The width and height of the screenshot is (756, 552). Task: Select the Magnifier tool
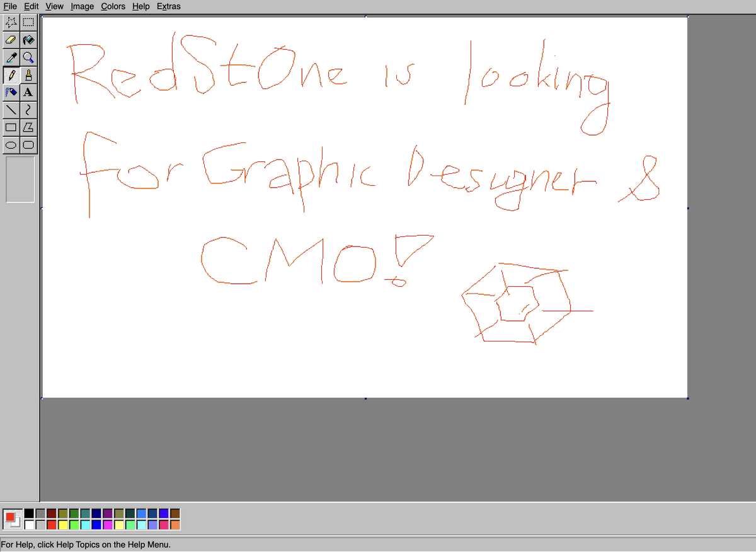pyautogui.click(x=28, y=57)
